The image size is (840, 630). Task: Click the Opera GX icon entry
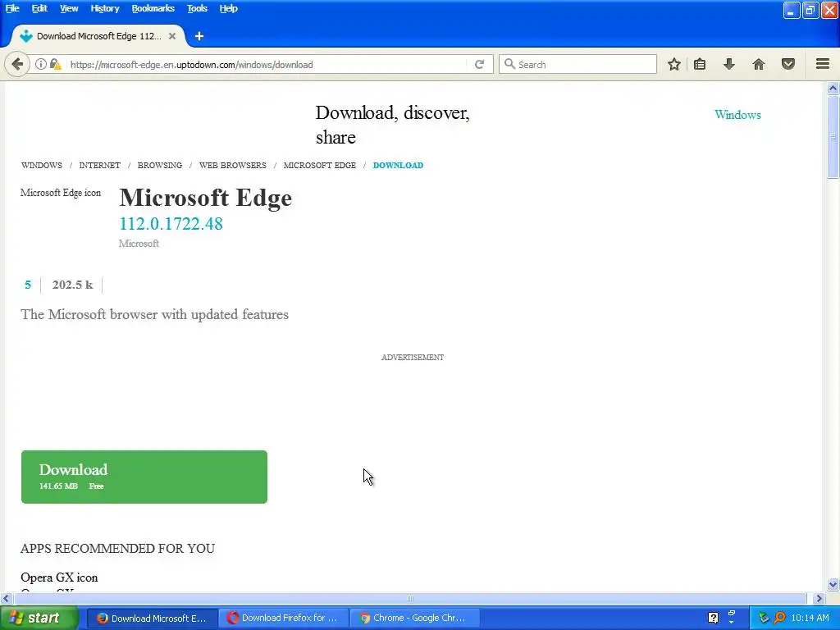coord(59,577)
